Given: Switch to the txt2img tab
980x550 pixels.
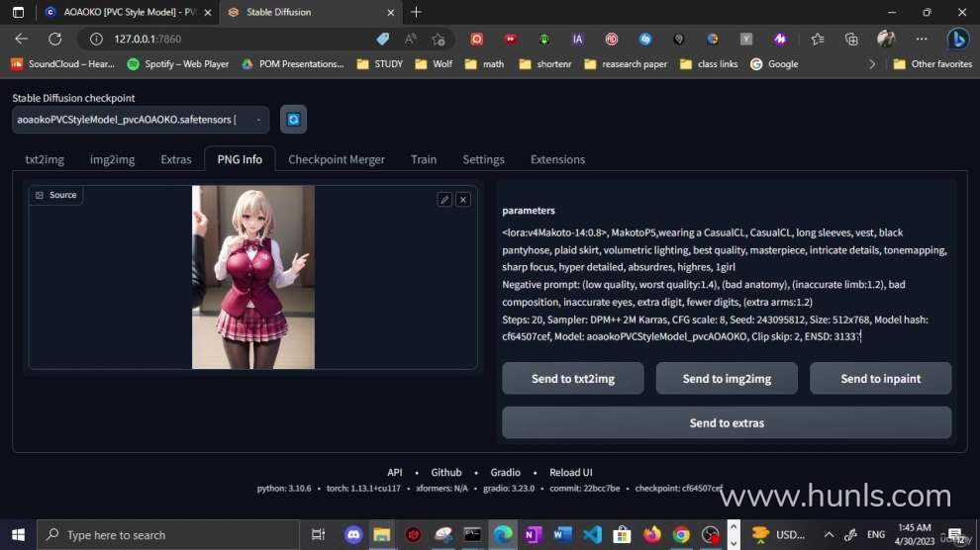Looking at the screenshot, I should (x=45, y=159).
